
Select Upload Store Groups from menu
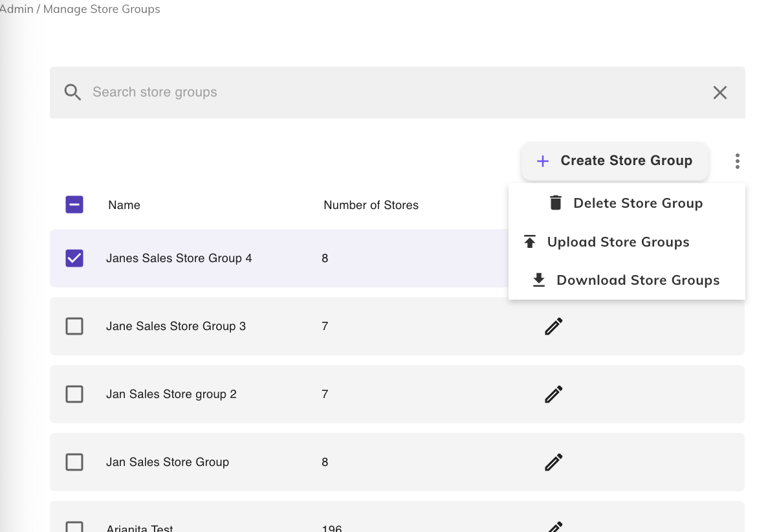618,242
